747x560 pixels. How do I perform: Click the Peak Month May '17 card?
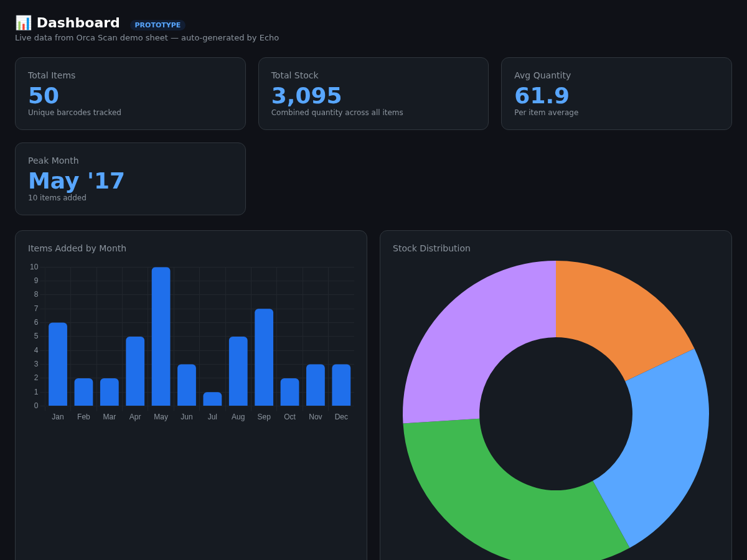130,179
